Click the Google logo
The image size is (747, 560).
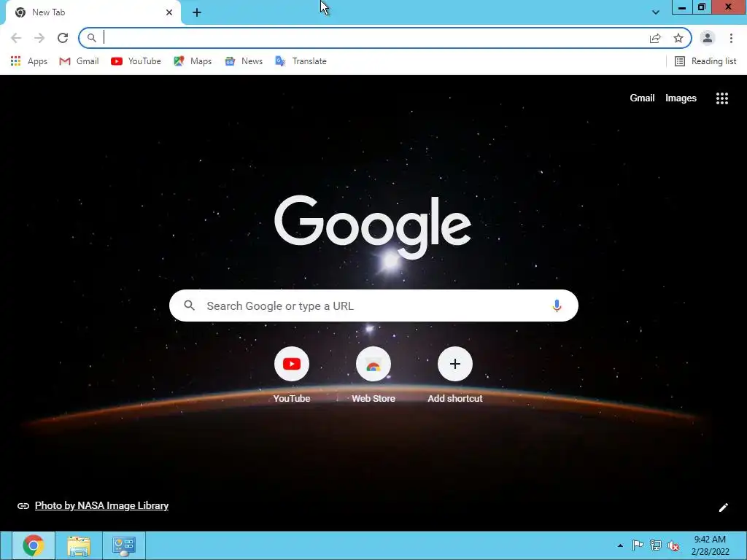(x=373, y=227)
